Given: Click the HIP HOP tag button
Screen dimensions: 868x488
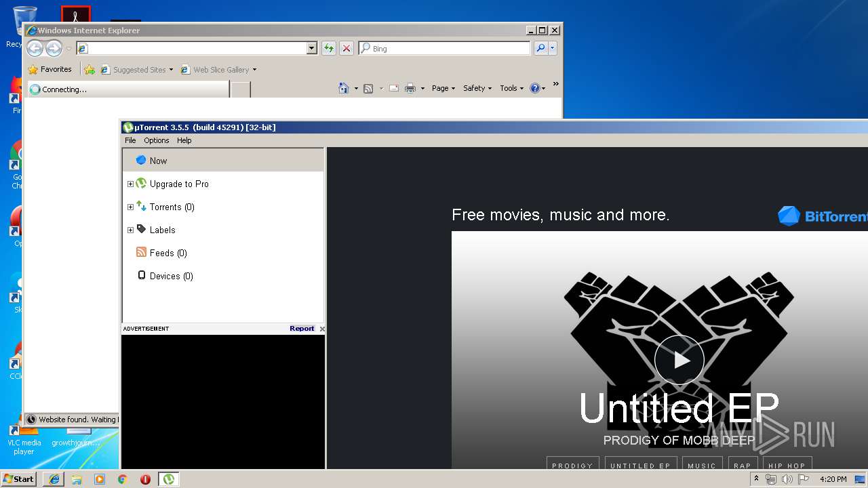Looking at the screenshot, I should point(787,465).
